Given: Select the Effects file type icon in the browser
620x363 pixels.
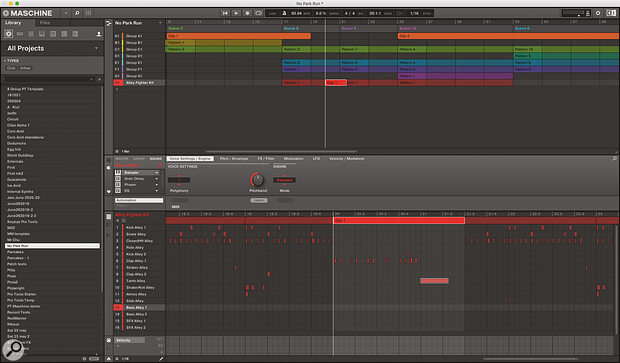Looking at the screenshot, I should pyautogui.click(x=53, y=34).
